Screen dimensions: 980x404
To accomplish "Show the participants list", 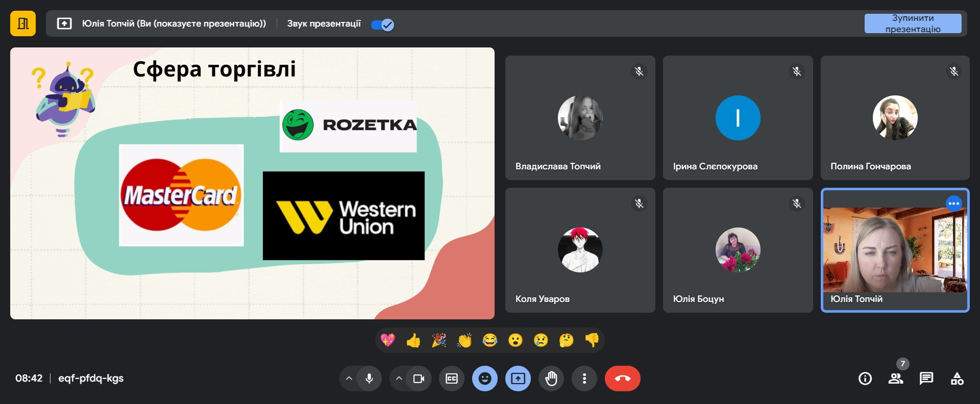I will [895, 378].
